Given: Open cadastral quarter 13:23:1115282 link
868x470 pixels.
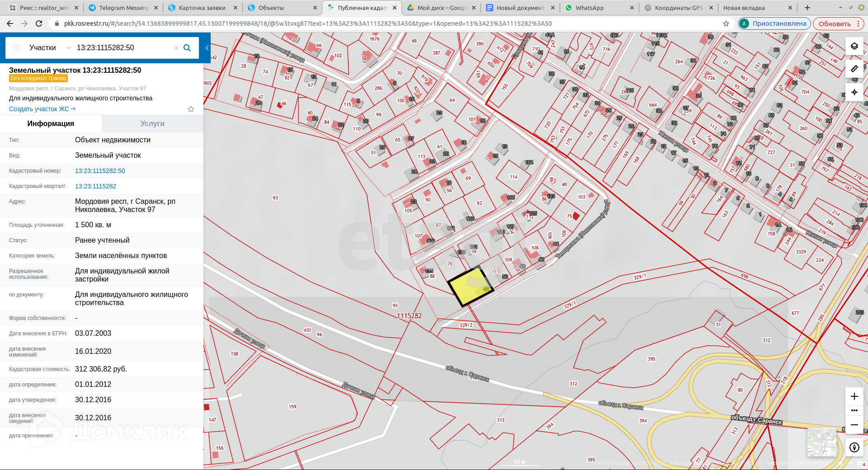Looking at the screenshot, I should point(95,186).
